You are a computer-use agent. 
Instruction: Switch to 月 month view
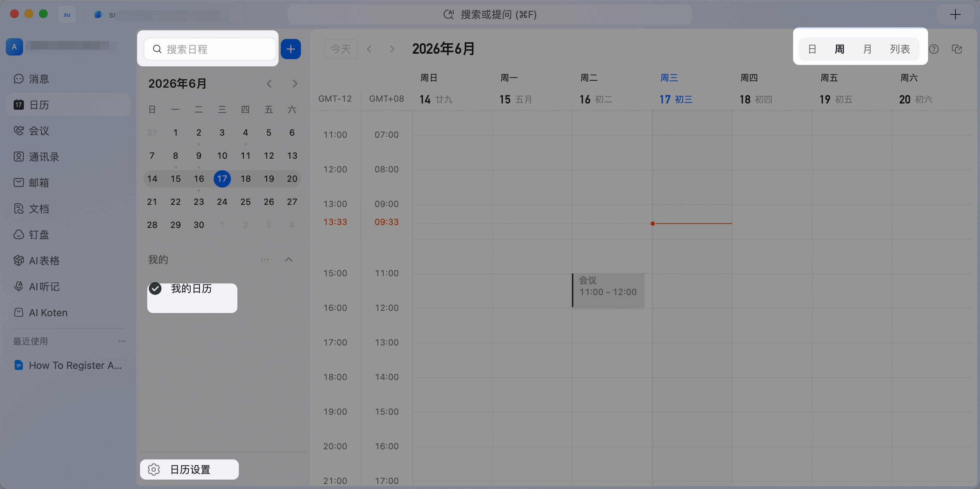tap(867, 49)
